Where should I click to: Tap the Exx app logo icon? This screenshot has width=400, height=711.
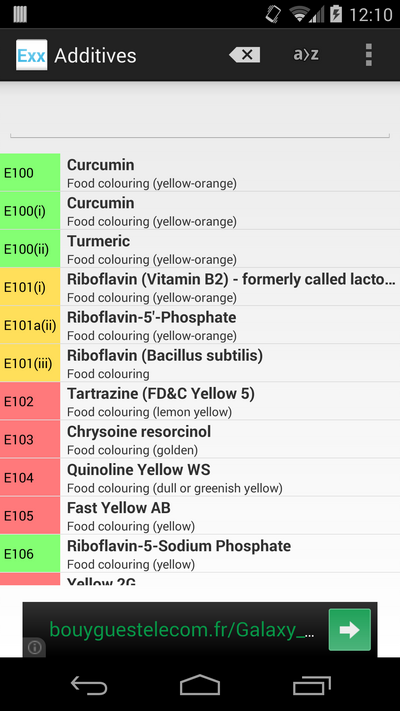coord(31,55)
